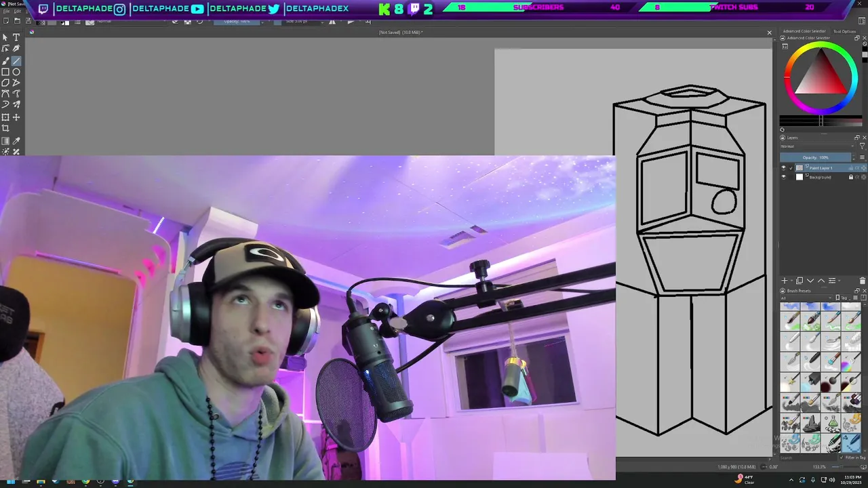Hide the Background layer using its eye

[783, 177]
